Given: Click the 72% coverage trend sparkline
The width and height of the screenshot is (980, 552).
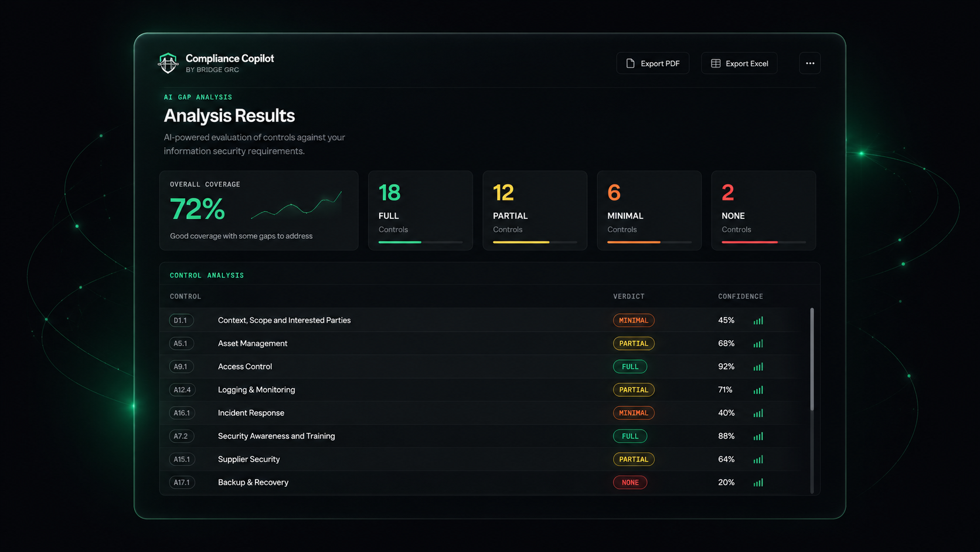Looking at the screenshot, I should 297,205.
